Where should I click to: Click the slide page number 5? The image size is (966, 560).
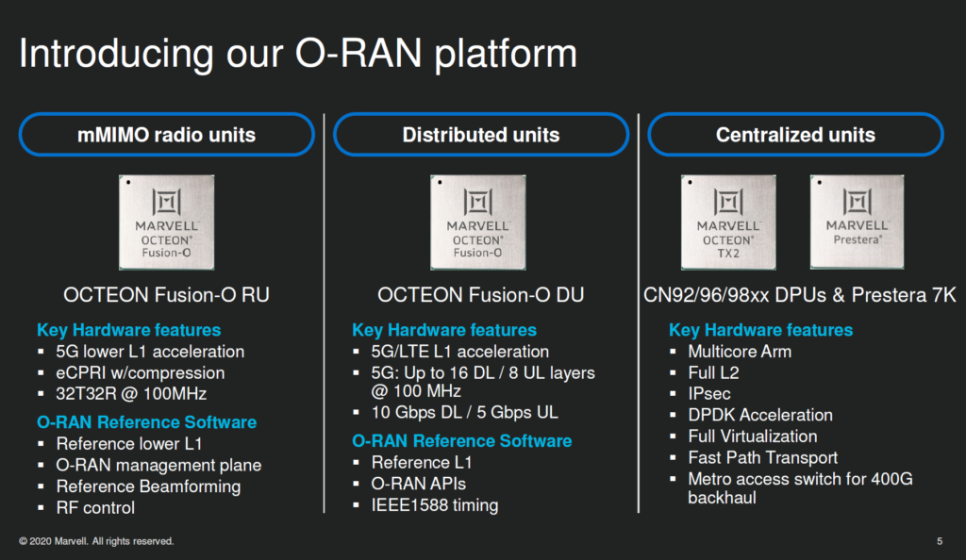tap(939, 541)
